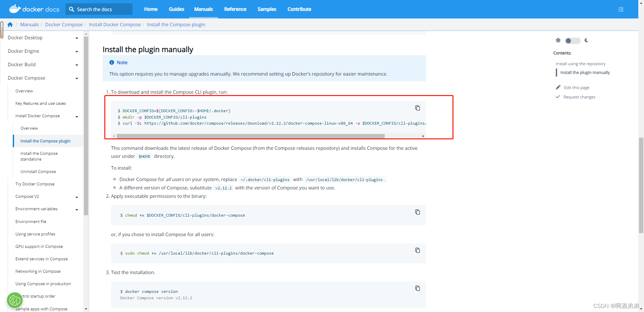Viewport: 644px width, 312px height.
Task: Click Install the Compose plugin breadcrumb
Action: (x=176, y=25)
